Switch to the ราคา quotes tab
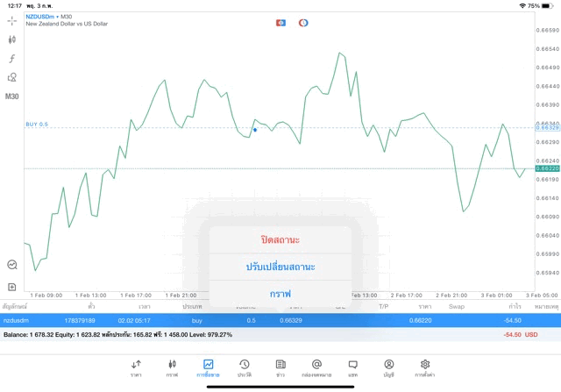Viewport: 561px width, 392px height. pyautogui.click(x=136, y=367)
